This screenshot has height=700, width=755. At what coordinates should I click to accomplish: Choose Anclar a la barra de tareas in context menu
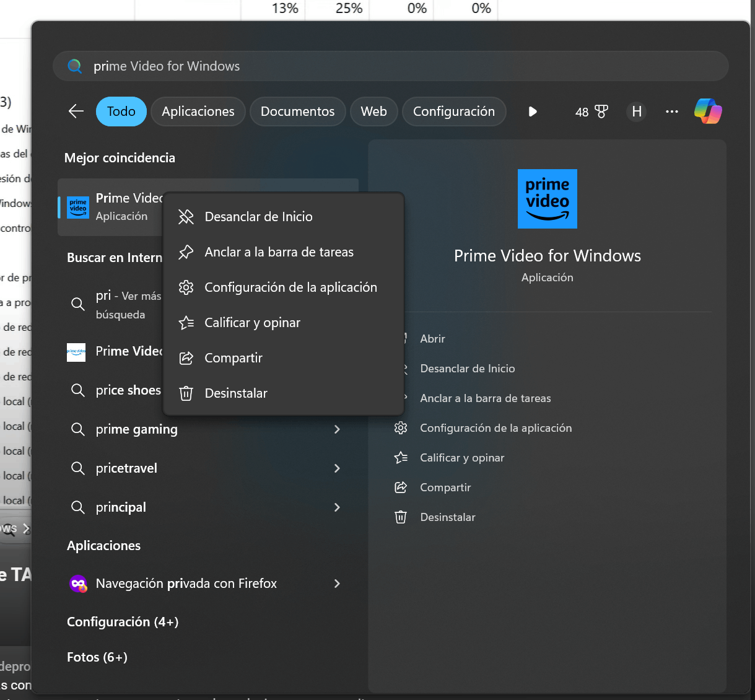[x=284, y=252]
